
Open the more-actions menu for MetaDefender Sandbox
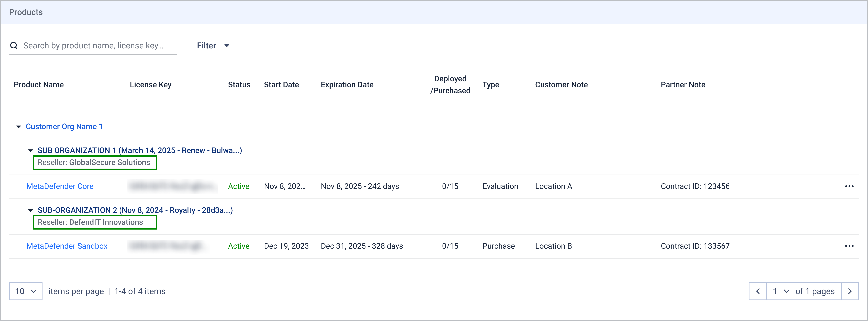point(849,246)
